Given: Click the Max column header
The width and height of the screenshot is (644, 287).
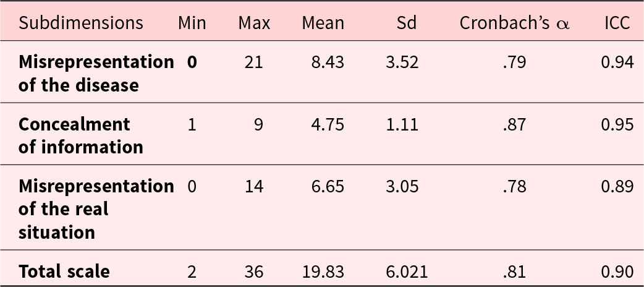Looking at the screenshot, I should 254,24.
